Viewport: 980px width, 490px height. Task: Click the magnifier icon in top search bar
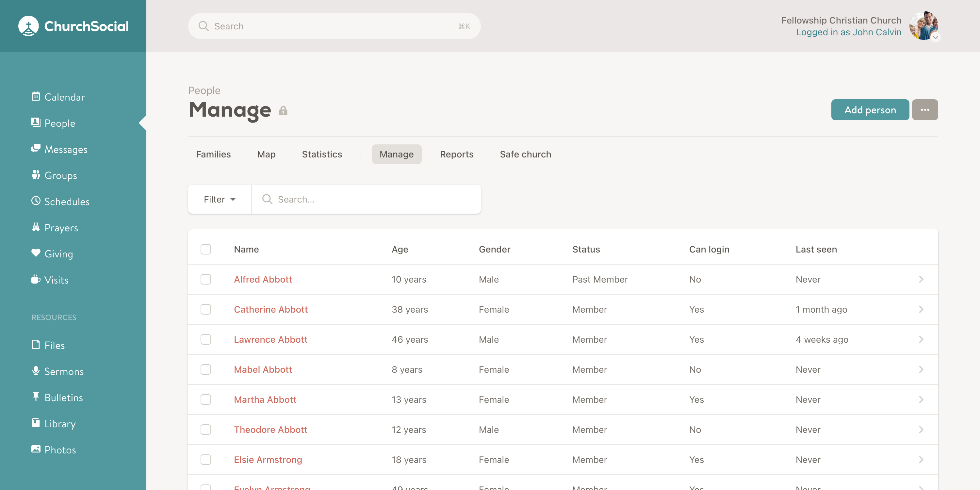(x=204, y=26)
